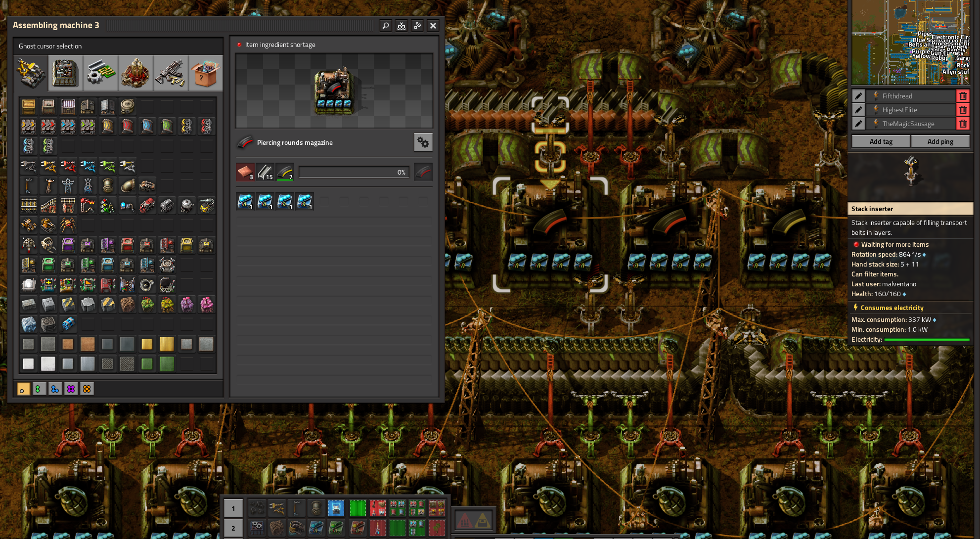Edit the Fifthdread tag
980x539 pixels.
tap(858, 96)
